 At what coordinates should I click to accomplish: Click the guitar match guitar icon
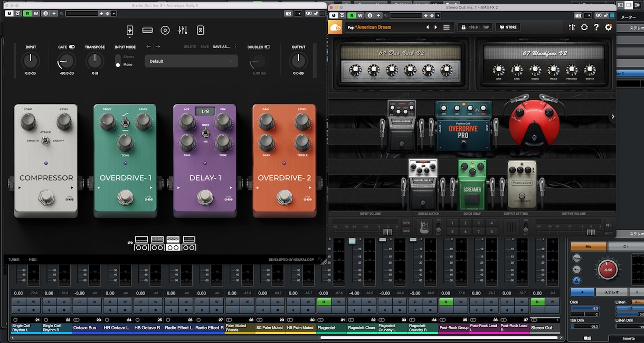(423, 227)
